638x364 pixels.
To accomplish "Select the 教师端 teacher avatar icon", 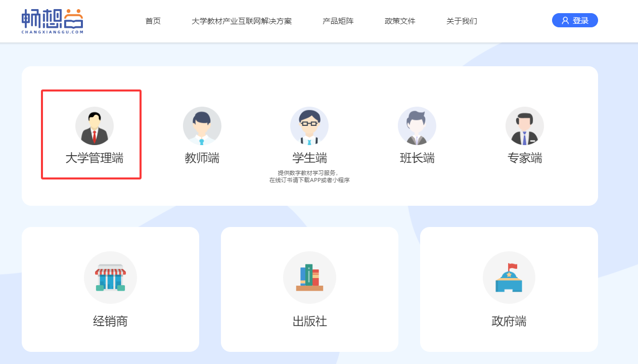I will [202, 126].
